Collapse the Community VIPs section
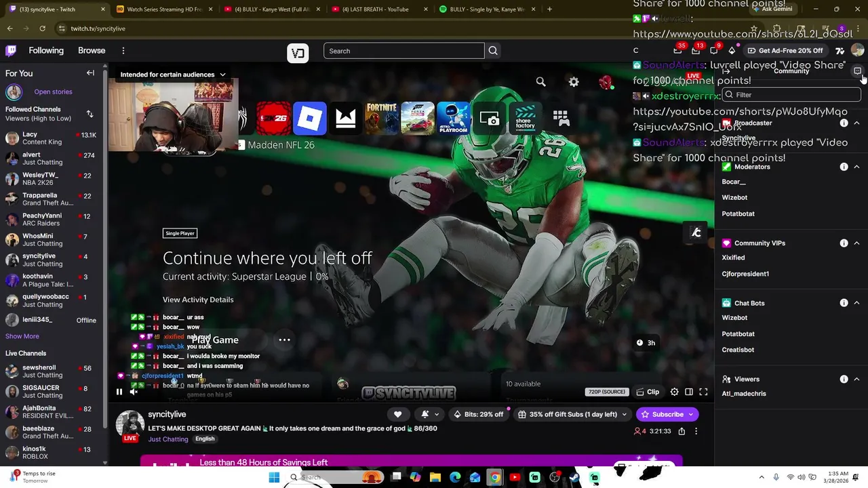 [857, 243]
